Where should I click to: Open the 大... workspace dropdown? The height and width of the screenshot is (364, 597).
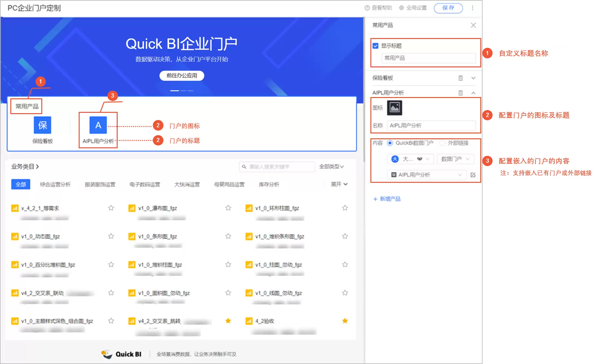(410, 159)
